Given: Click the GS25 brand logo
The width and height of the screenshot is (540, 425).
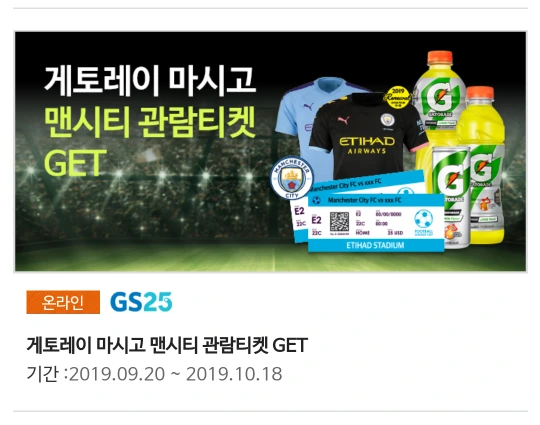Looking at the screenshot, I should click(x=141, y=302).
